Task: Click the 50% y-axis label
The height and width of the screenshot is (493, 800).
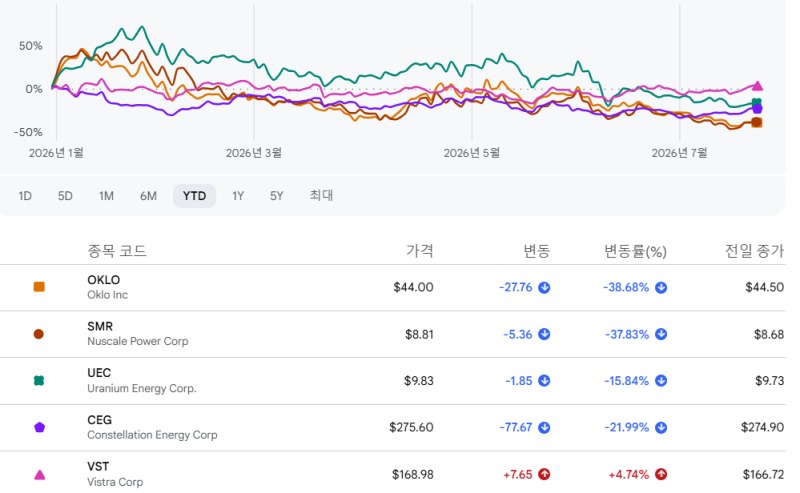Action: pyautogui.click(x=31, y=46)
